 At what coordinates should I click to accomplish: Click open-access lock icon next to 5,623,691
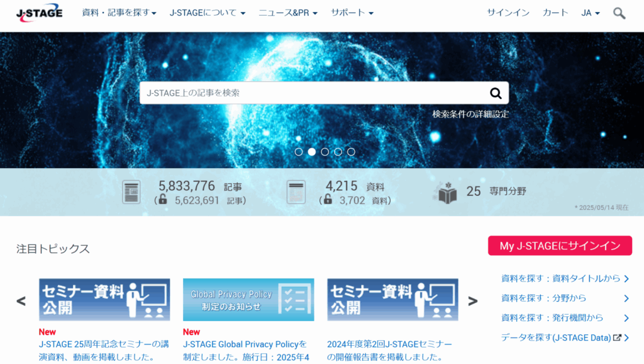click(163, 200)
